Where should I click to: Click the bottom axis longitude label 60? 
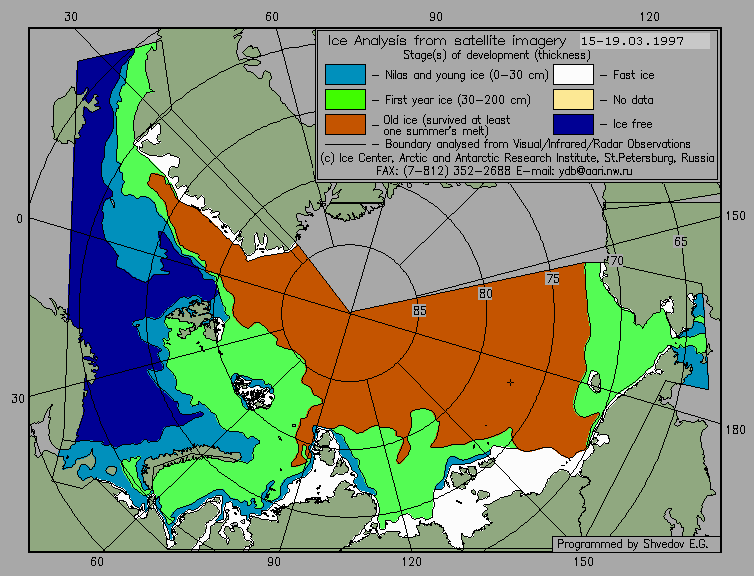pyautogui.click(x=97, y=562)
